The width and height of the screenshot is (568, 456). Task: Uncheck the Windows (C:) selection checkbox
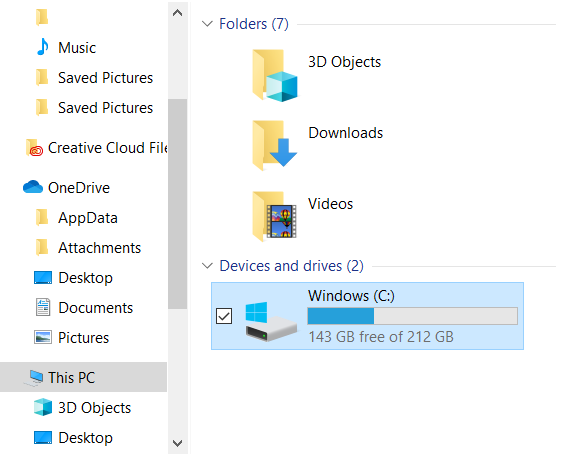point(224,316)
